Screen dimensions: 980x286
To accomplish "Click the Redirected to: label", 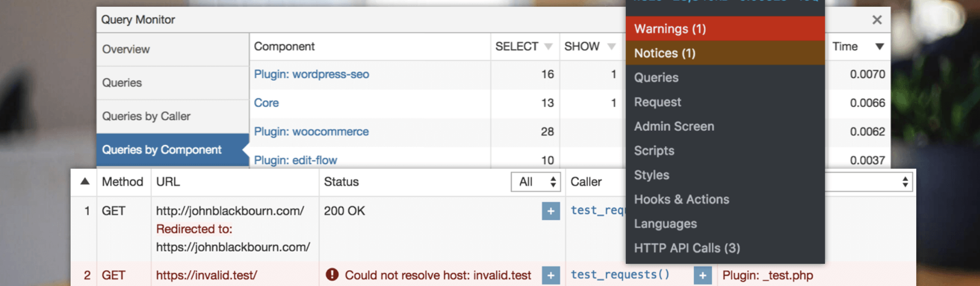I will tap(194, 229).
